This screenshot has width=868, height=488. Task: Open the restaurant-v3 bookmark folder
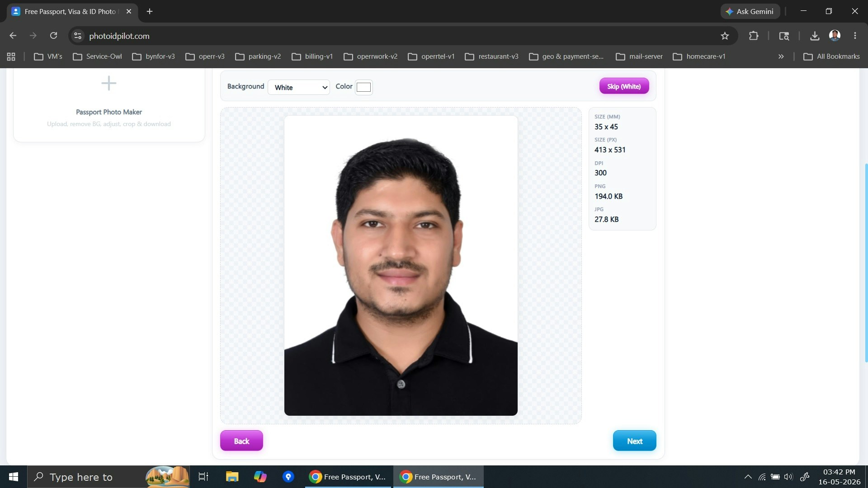click(x=491, y=56)
